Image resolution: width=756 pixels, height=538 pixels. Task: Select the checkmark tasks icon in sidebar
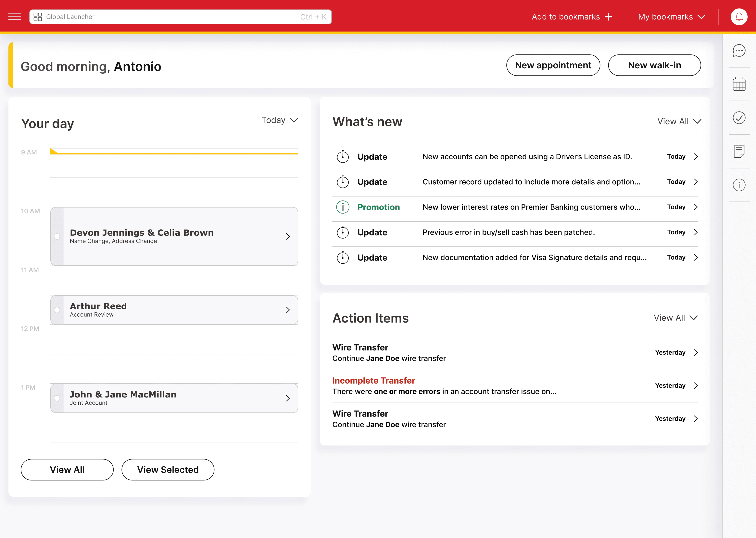739,118
